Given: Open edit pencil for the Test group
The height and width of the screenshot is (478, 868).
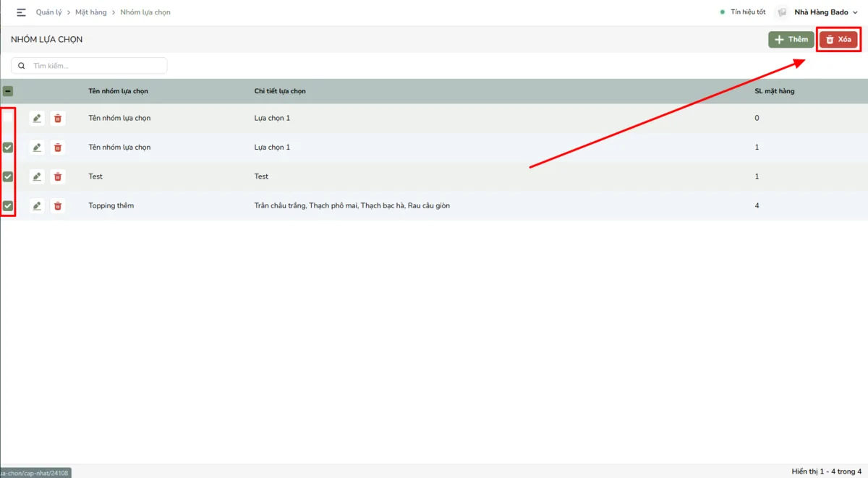Looking at the screenshot, I should point(37,176).
